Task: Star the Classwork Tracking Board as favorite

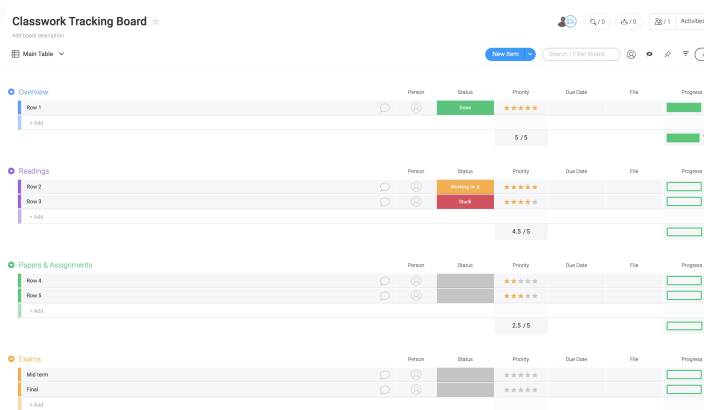Action: pos(155,22)
